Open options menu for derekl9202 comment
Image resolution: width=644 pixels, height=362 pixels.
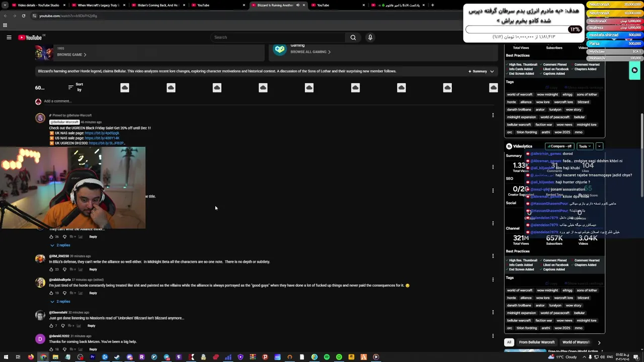pyautogui.click(x=493, y=336)
